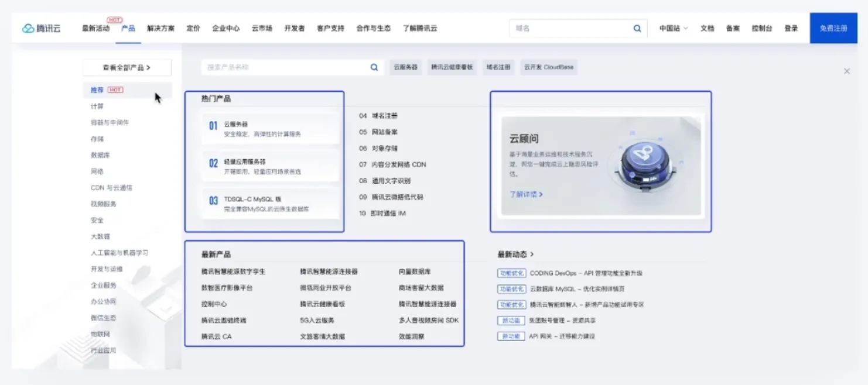This screenshot has height=385, width=868.
Task: Expand the 中国站 region dropdown
Action: (x=674, y=28)
